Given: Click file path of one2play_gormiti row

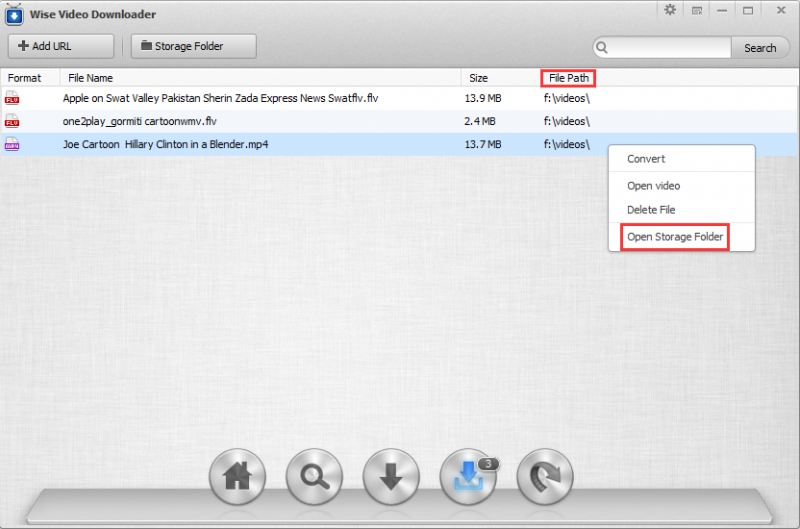Looking at the screenshot, I should click(566, 121).
